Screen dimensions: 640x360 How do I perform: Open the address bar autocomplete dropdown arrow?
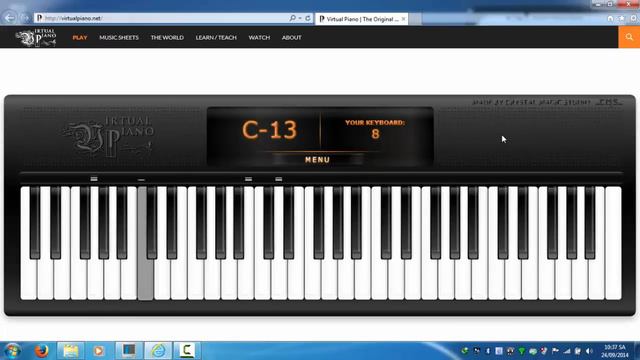coord(300,18)
